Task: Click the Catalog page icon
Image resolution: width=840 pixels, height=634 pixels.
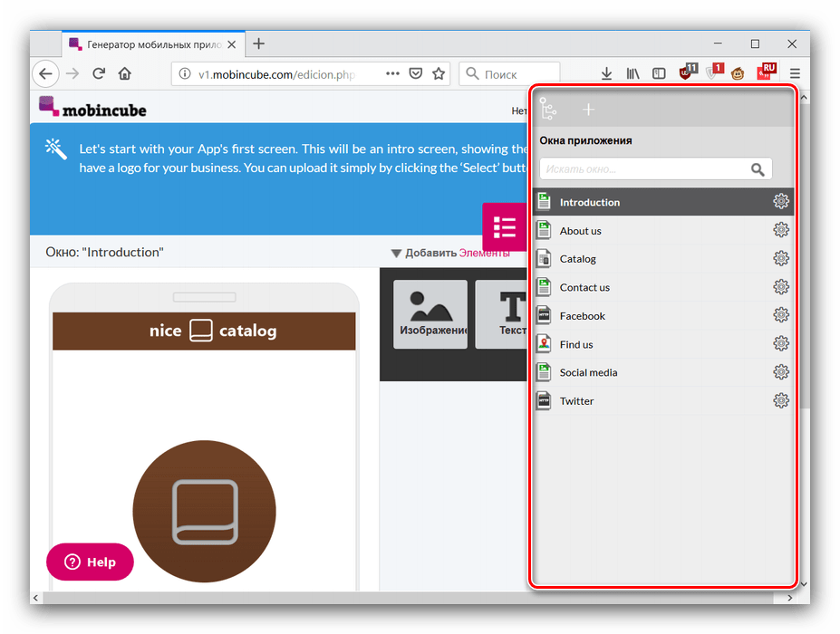Action: pos(544,259)
